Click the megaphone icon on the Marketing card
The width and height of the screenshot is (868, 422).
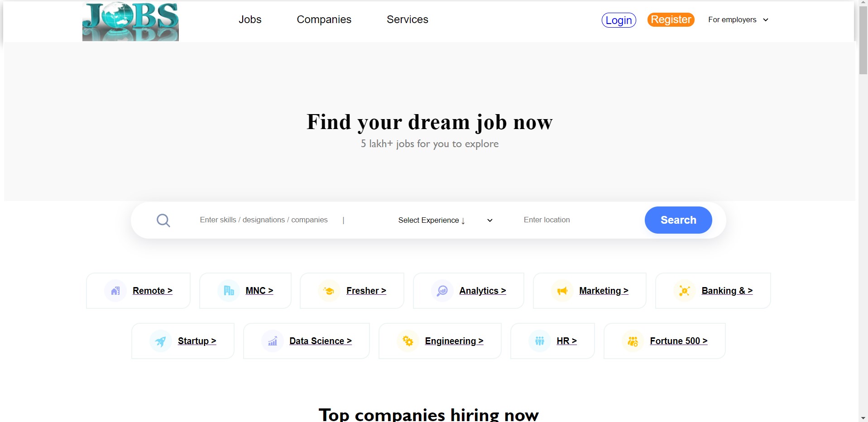tap(561, 291)
